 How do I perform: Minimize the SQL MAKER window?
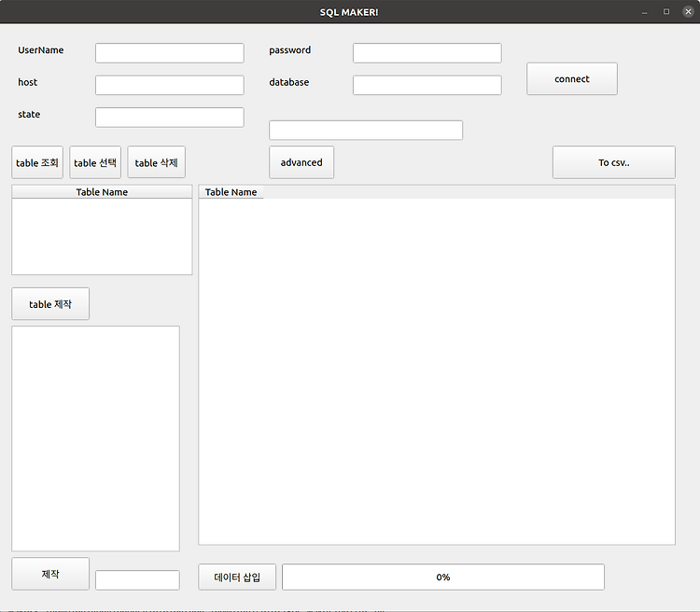point(644,12)
